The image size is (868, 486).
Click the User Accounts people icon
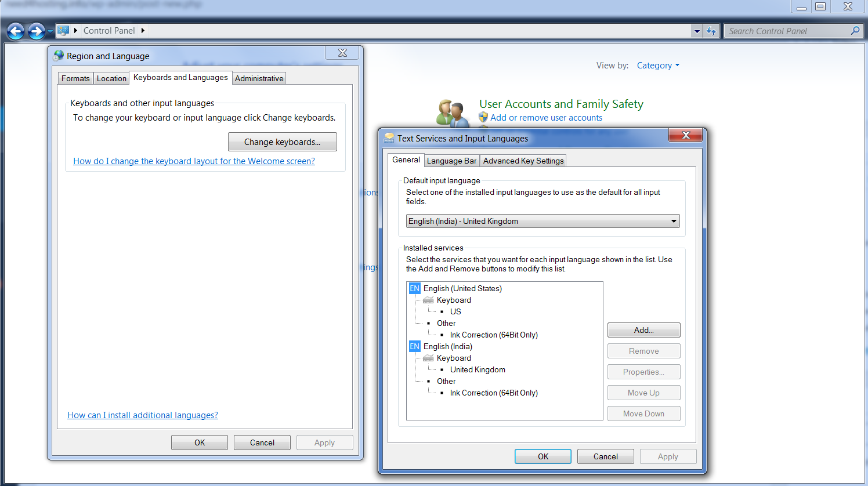pyautogui.click(x=452, y=113)
